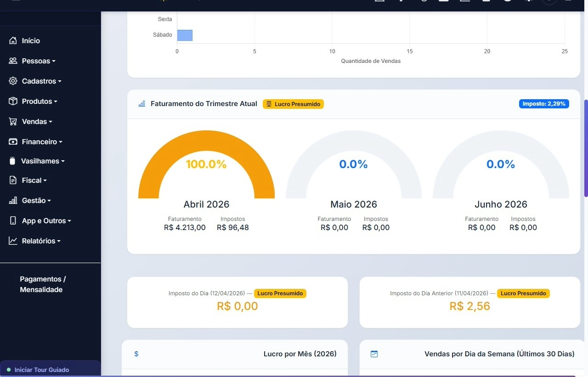Click the calendar icon beside Vendas por Dia

[374, 354]
